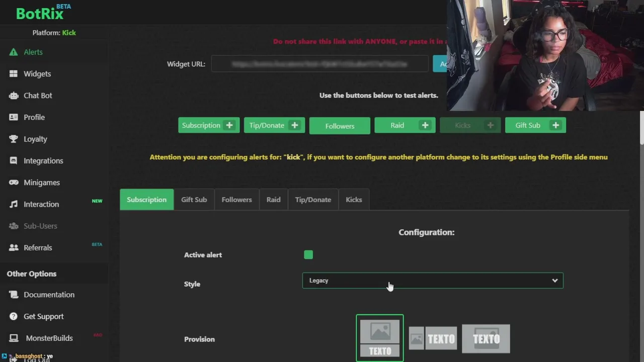644x362 pixels.
Task: Click the Referrals people icon
Action: [x=14, y=247]
